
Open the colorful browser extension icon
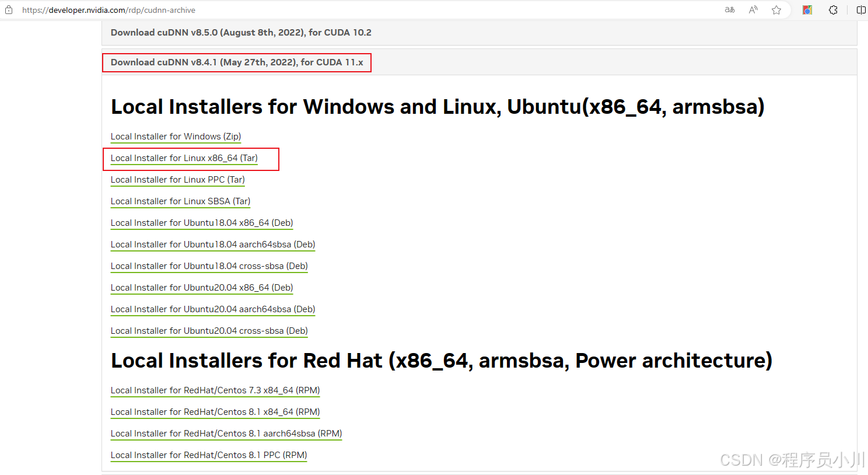tap(807, 10)
